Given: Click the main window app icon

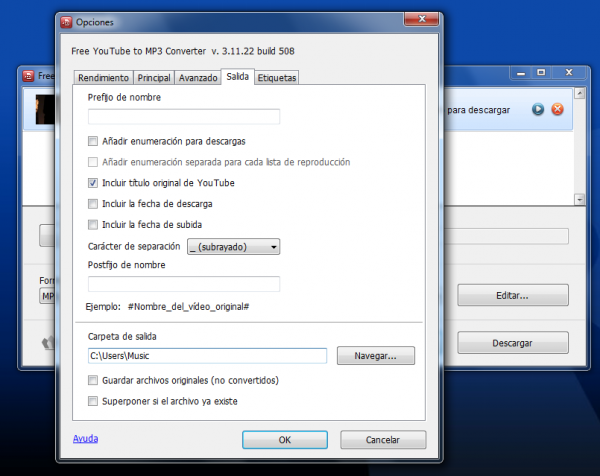Looking at the screenshot, I should [x=29, y=75].
